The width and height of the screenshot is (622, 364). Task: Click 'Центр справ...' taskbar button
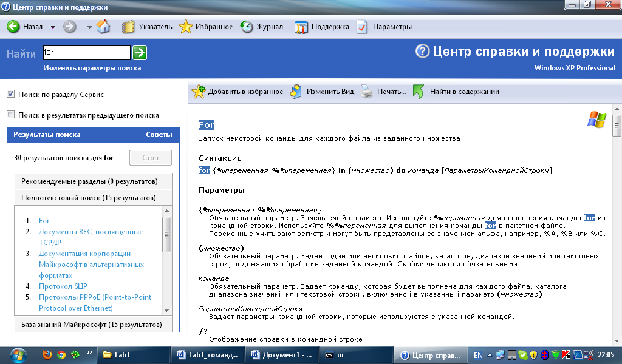[x=431, y=355]
